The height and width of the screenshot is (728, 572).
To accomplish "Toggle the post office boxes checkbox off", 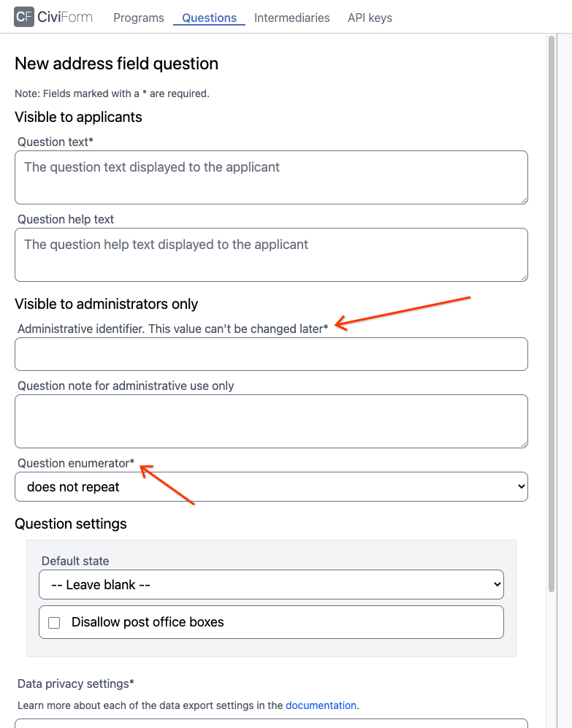I will click(x=54, y=621).
